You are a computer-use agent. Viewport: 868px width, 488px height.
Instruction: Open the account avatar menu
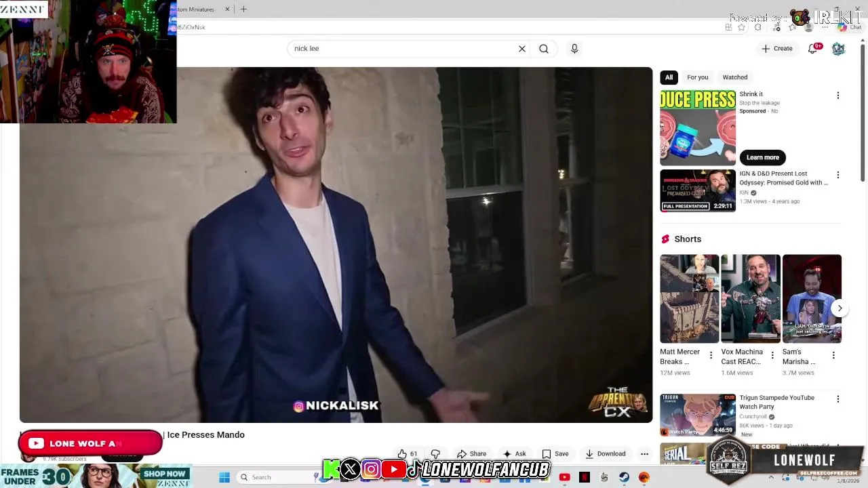pos(839,49)
